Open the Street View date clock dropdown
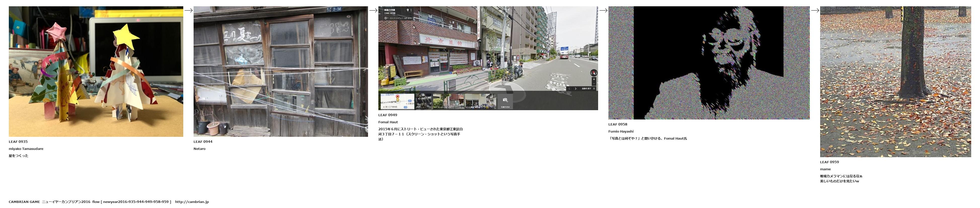980x208 pixels. (386, 18)
